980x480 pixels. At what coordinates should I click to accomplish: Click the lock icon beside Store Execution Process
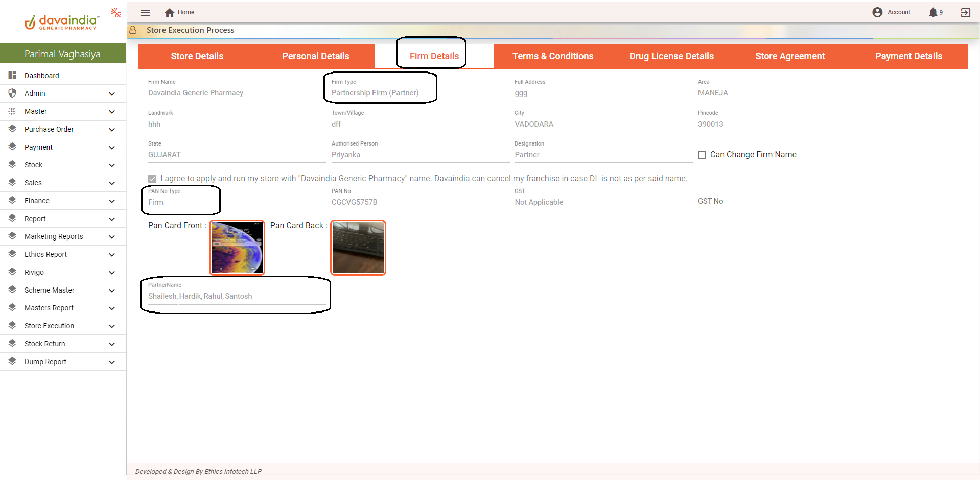[133, 30]
